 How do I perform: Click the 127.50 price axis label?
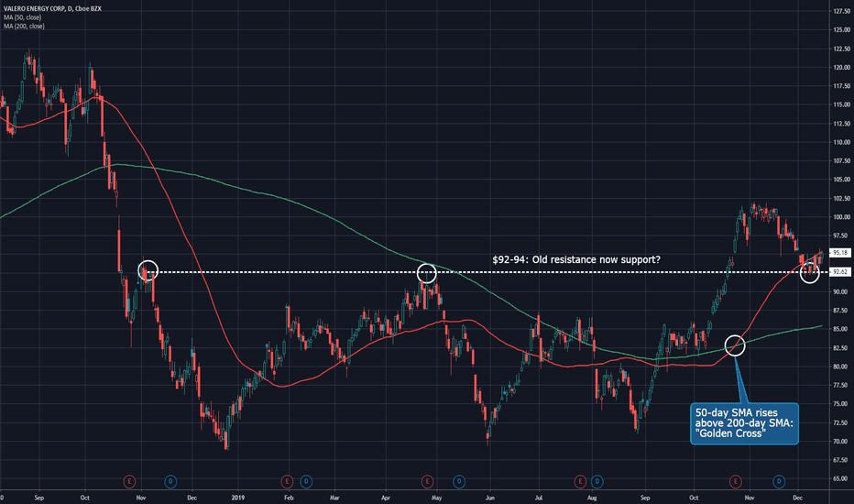click(841, 11)
